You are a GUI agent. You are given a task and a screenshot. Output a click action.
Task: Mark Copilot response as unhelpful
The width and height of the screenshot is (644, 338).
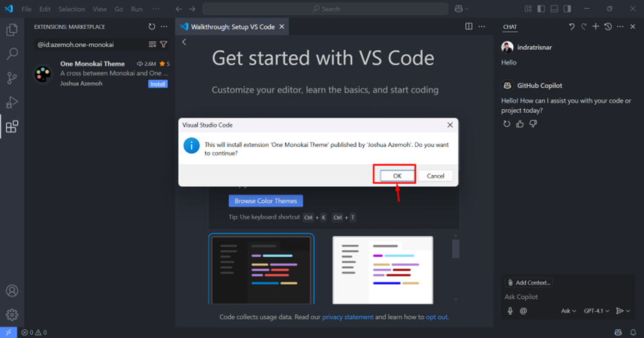533,123
